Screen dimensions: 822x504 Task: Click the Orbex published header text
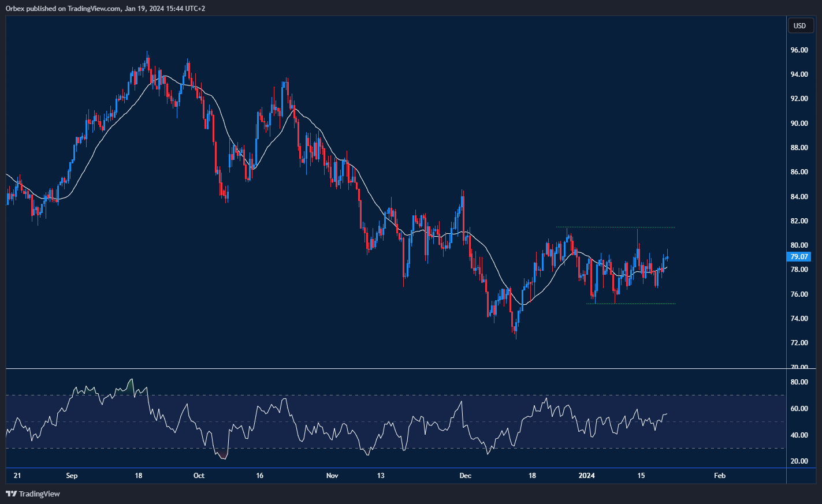pos(105,8)
